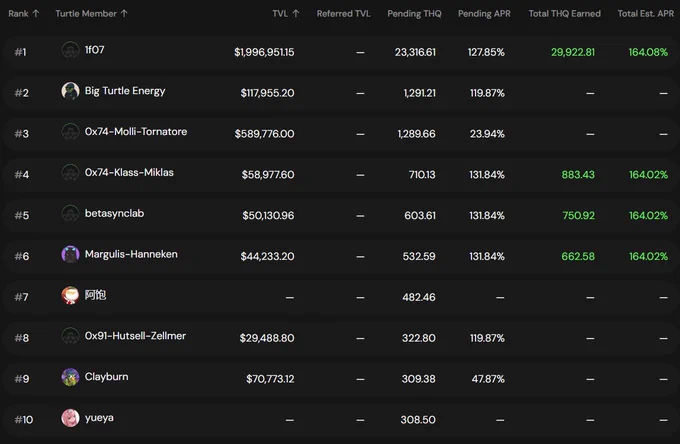This screenshot has width=680, height=444.
Task: Click TVL value $58,977.60
Action: point(268,175)
